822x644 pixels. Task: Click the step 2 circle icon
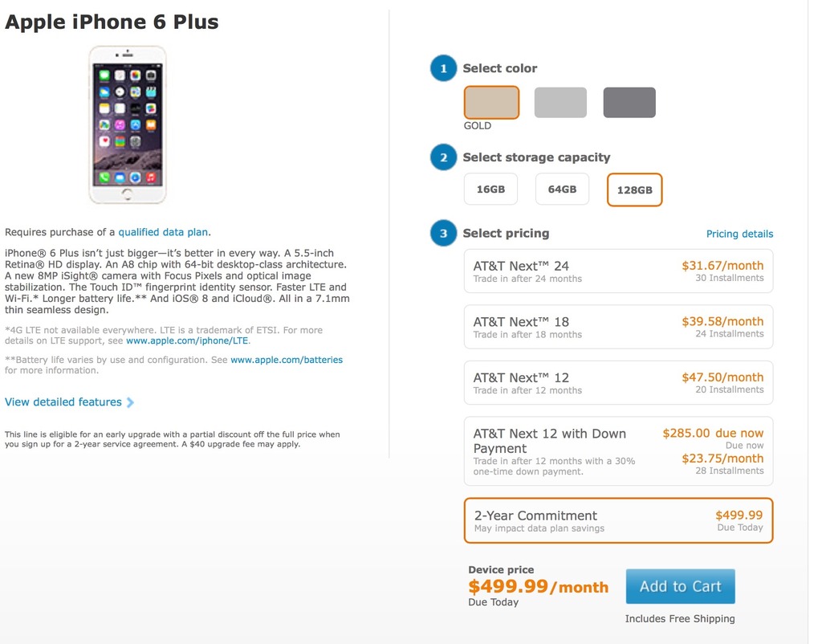pos(443,157)
